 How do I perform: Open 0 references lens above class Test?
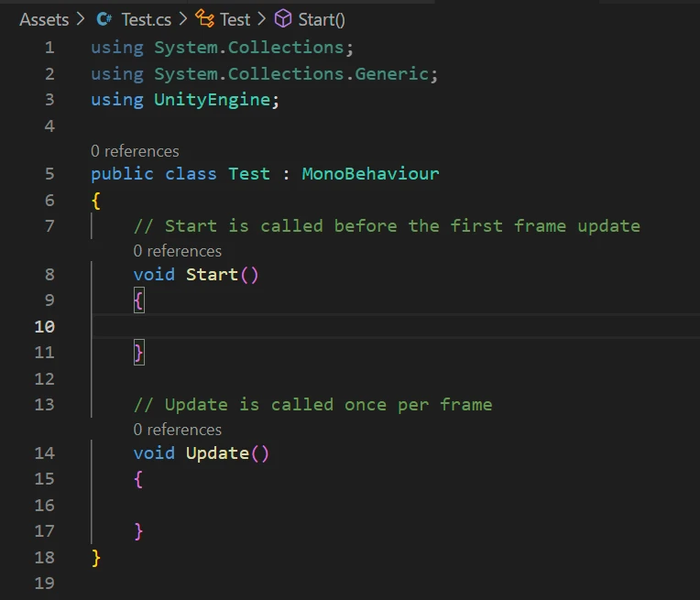coord(135,151)
